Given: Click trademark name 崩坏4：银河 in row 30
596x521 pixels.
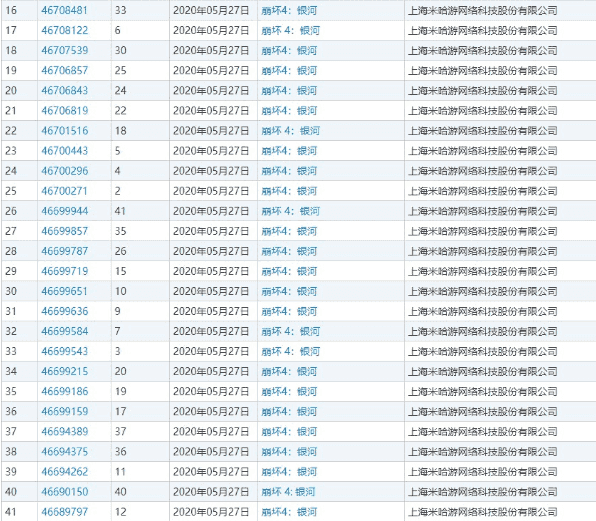Looking at the screenshot, I should [289, 291].
